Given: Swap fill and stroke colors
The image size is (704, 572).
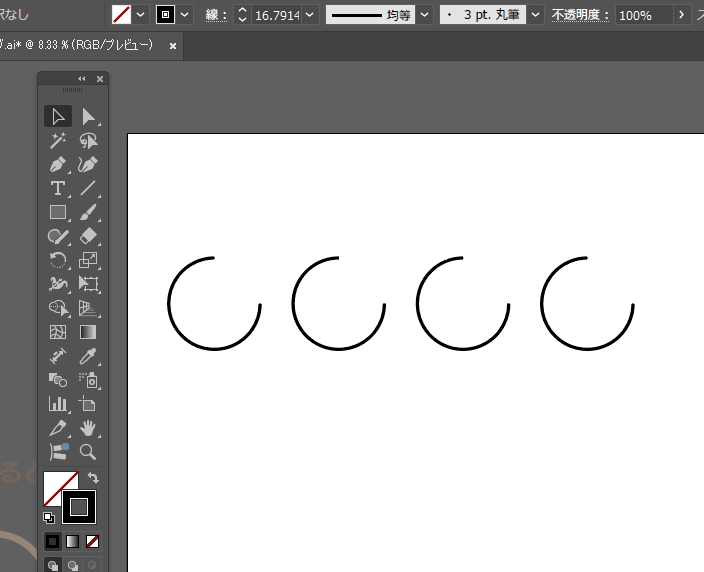Looking at the screenshot, I should (93, 477).
